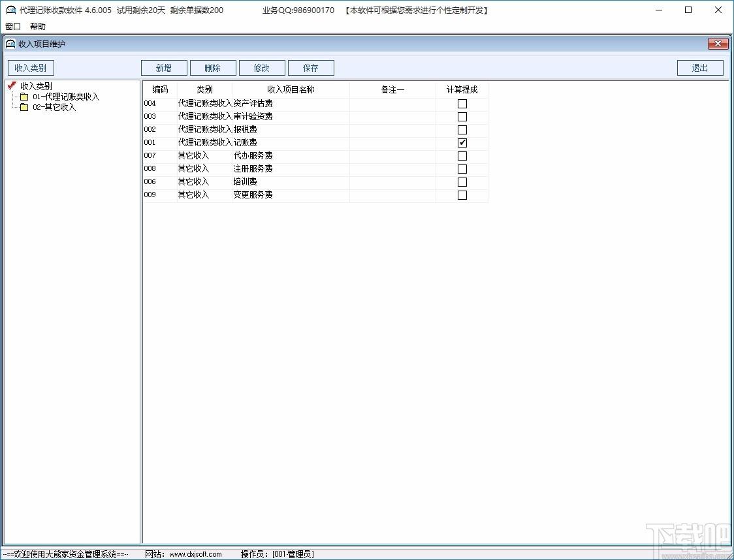Toggle 计算提成 checkbox for 变更服务费

[x=462, y=195]
